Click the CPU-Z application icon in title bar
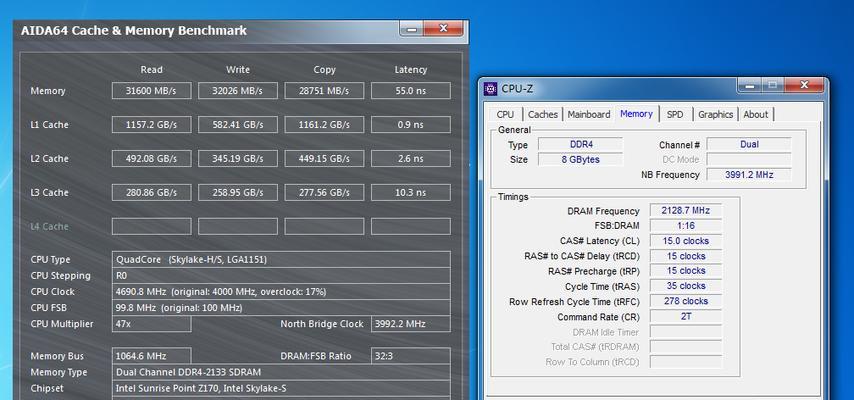 coord(491,88)
